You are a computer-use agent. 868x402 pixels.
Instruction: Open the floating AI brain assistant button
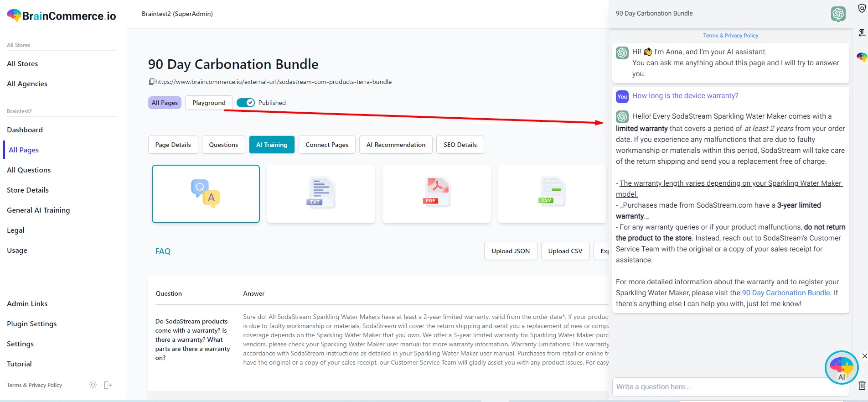point(841,367)
